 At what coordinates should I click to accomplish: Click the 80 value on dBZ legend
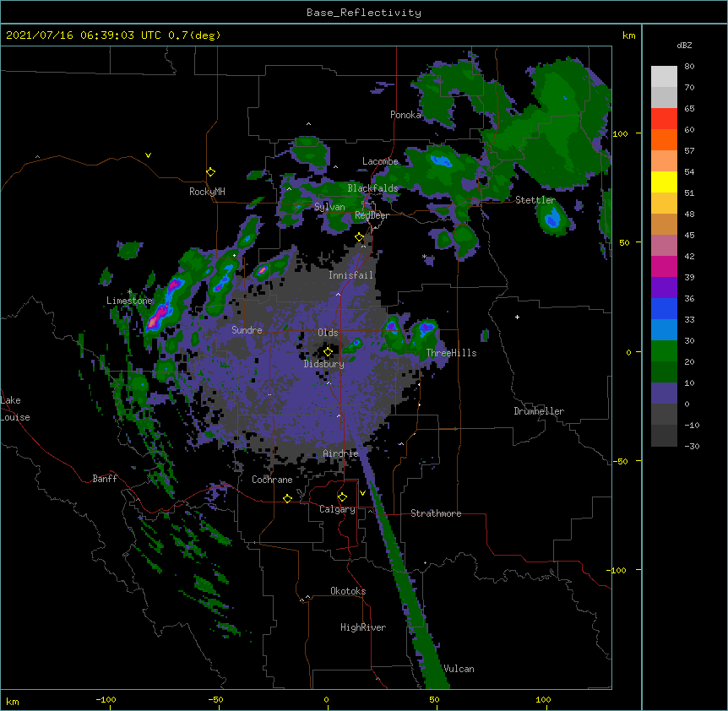coord(689,67)
